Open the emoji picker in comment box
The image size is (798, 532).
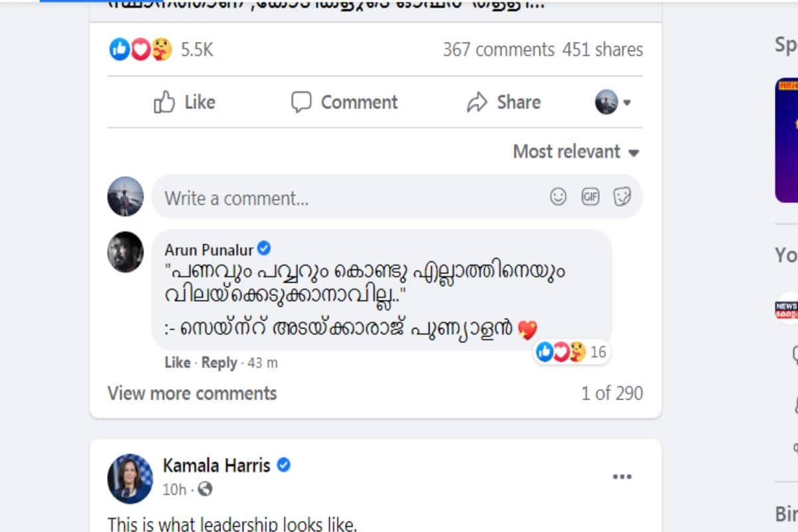click(559, 197)
